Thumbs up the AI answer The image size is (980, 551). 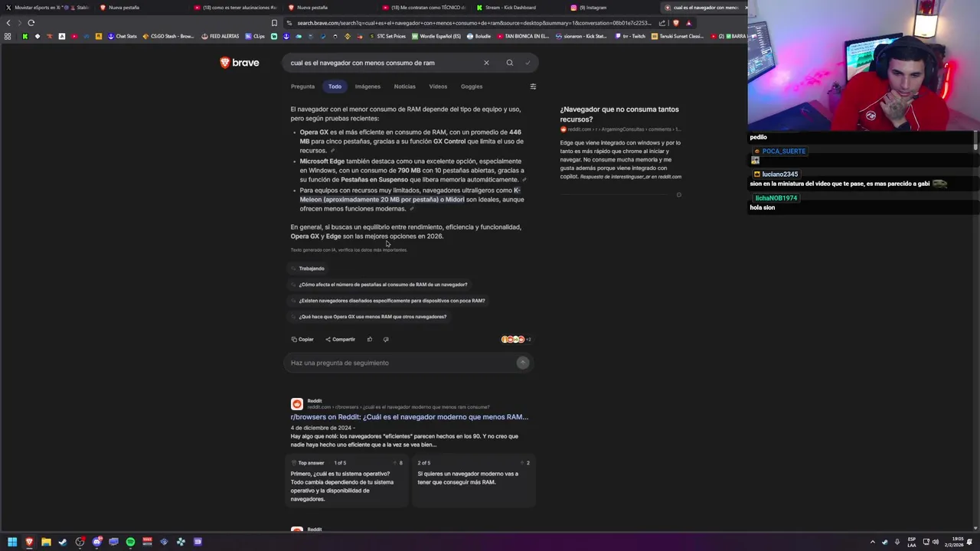pyautogui.click(x=369, y=339)
